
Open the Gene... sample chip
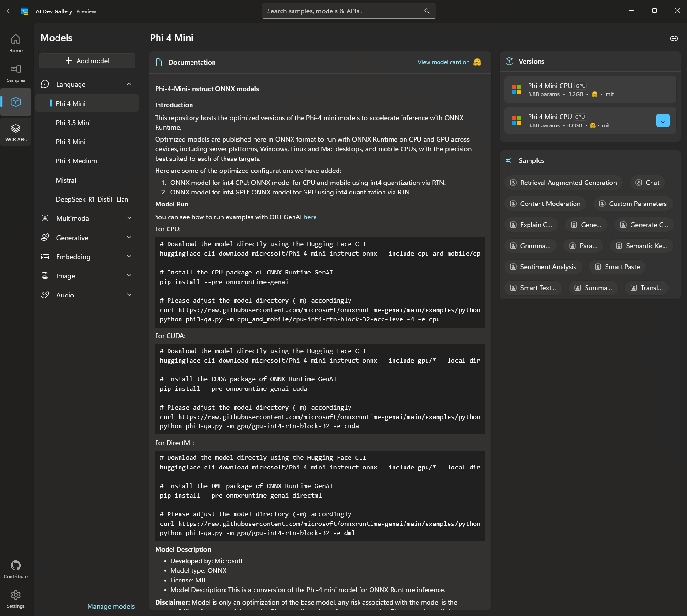click(x=586, y=225)
